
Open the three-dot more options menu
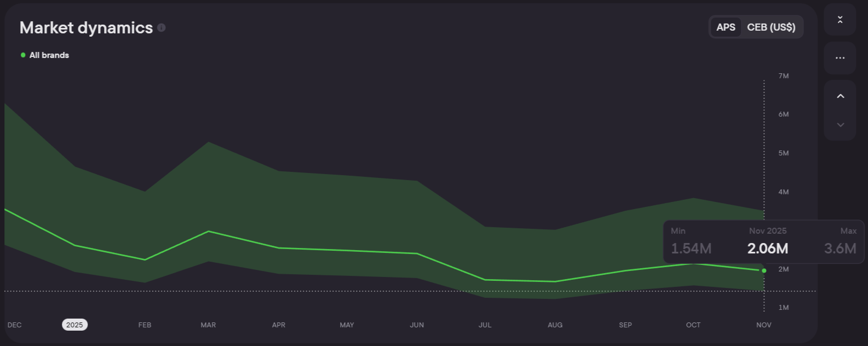coord(840,58)
